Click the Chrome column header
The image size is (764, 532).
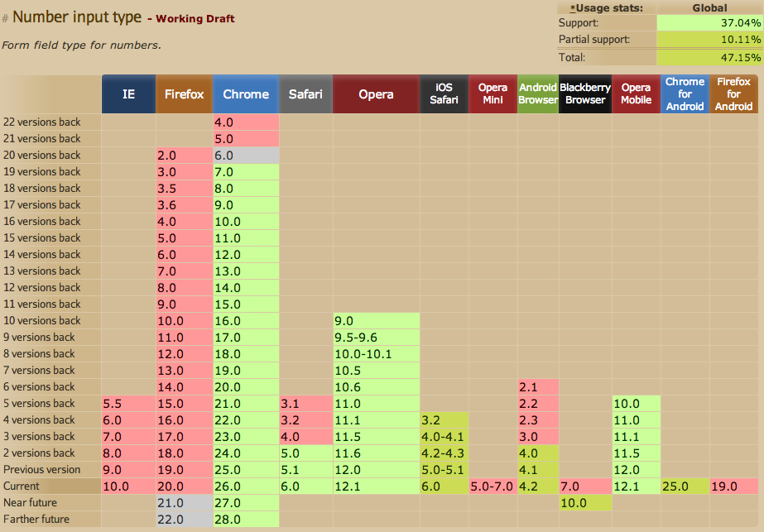pyautogui.click(x=246, y=94)
